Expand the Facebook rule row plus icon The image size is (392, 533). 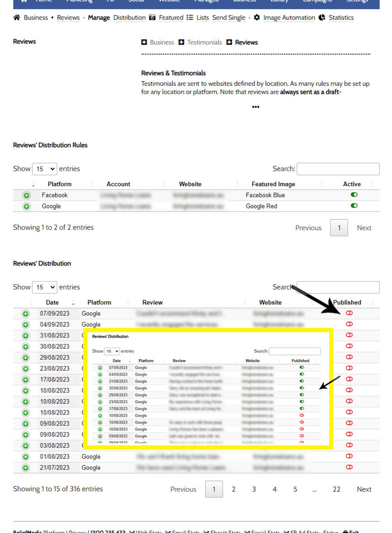[x=26, y=195]
